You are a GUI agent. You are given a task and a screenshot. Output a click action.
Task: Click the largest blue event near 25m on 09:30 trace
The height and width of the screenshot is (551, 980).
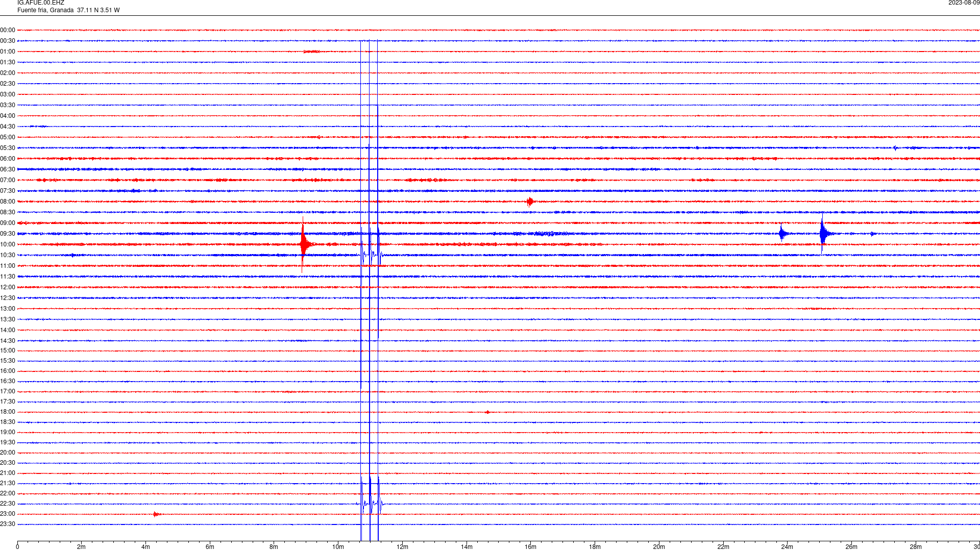pos(823,234)
